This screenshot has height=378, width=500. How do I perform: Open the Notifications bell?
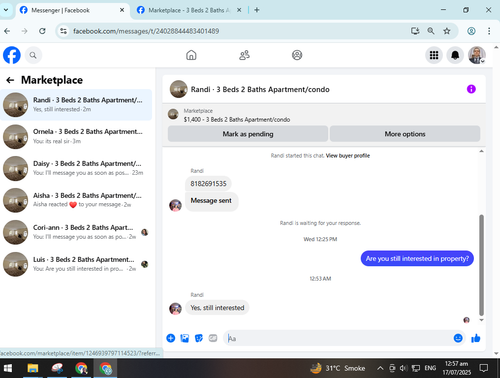point(455,55)
